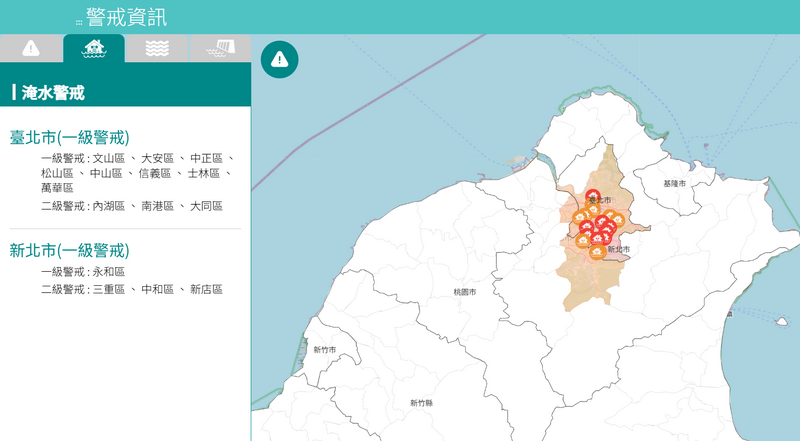The image size is (800, 441).
Task: Click the southernmost orange flood marker beside 新北市 label
Action: pos(598,252)
